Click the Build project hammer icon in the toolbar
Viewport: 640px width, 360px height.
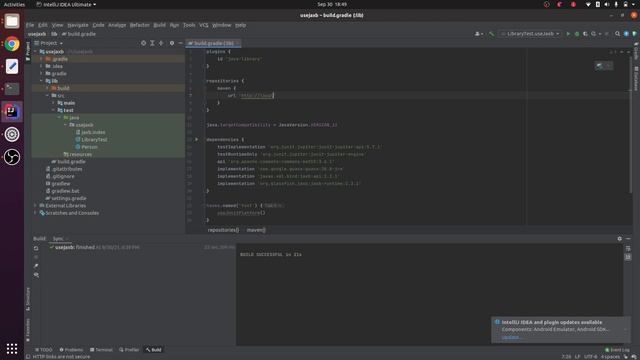491,34
